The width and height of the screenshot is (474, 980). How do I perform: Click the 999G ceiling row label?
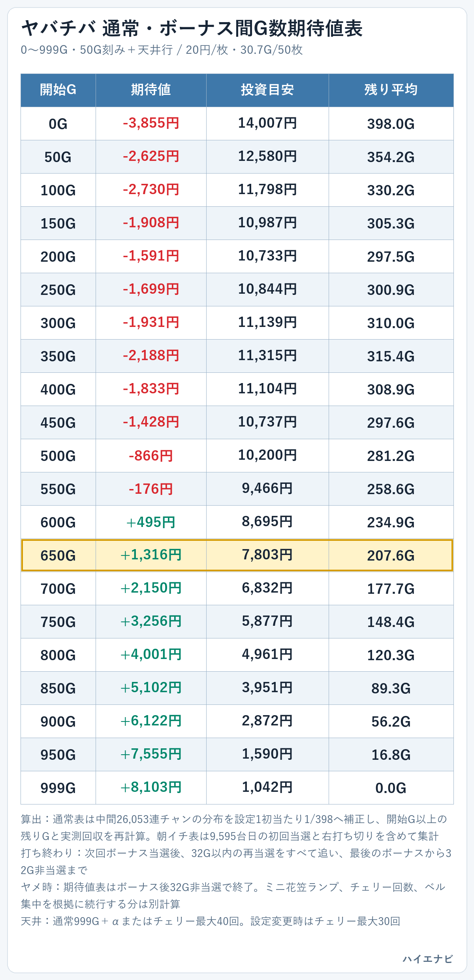click(58, 788)
